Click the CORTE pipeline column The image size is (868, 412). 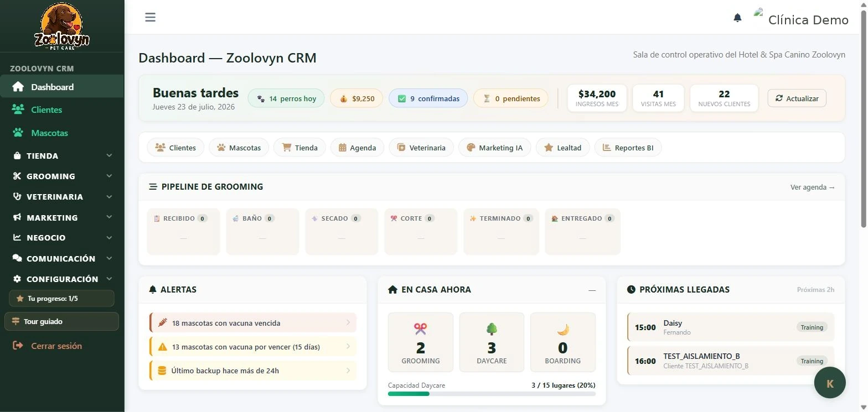point(421,232)
